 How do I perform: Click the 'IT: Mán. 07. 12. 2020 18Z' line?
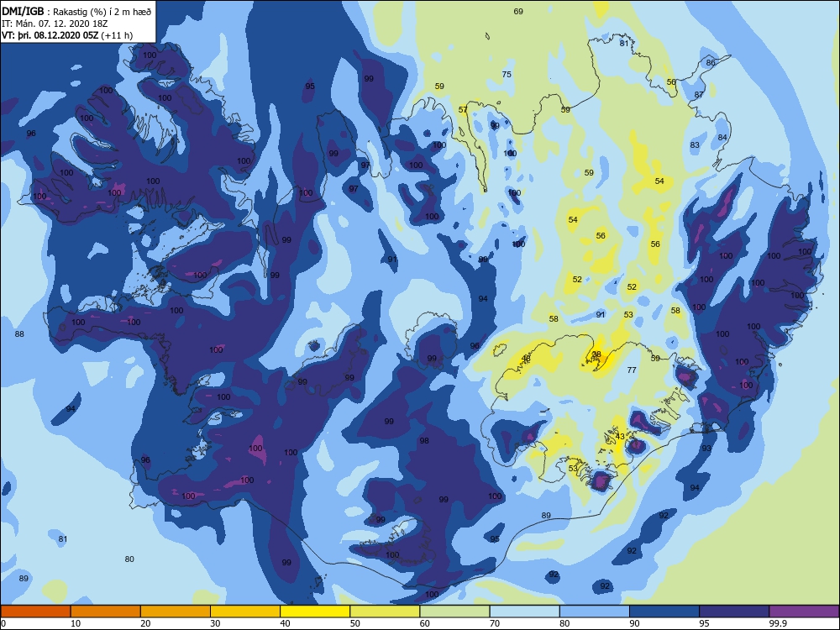pos(55,24)
